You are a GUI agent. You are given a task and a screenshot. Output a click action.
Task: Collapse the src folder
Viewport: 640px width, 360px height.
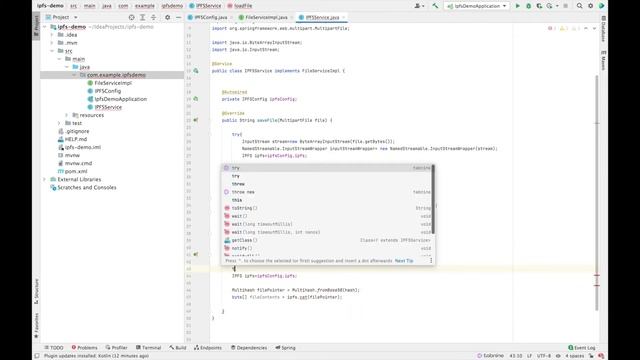[x=52, y=51]
